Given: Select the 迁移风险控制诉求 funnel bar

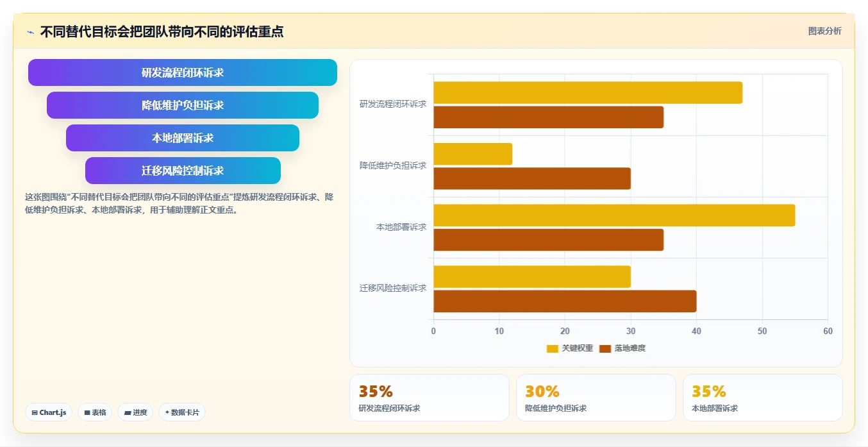Looking at the screenshot, I should [x=183, y=171].
